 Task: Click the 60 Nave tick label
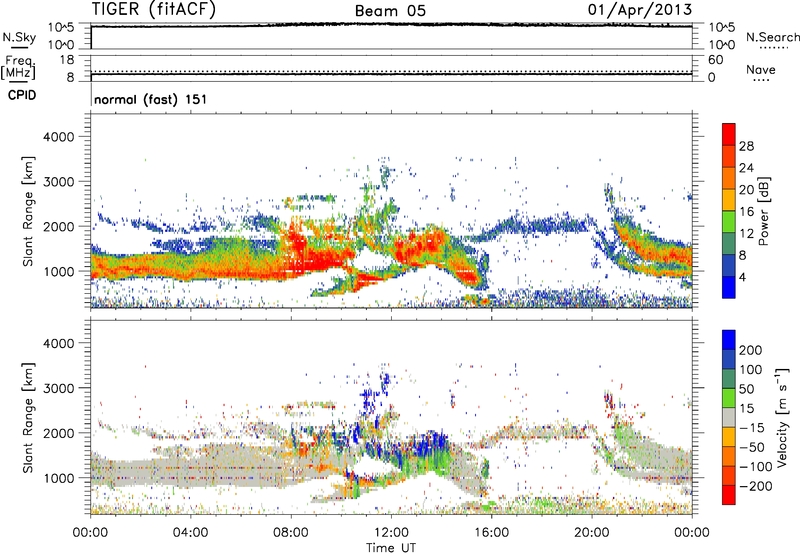coord(715,60)
